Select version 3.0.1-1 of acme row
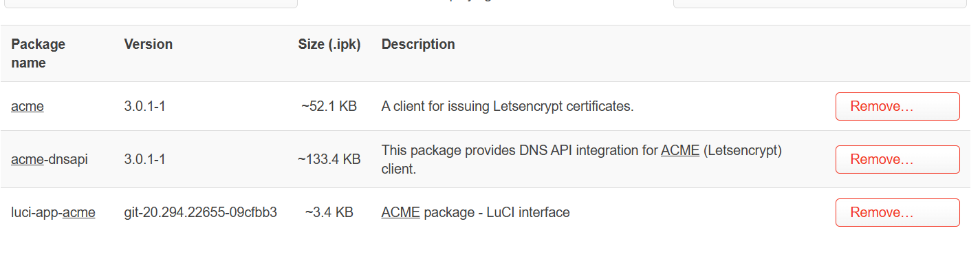Viewport: 980px width, 257px height. coord(144,106)
